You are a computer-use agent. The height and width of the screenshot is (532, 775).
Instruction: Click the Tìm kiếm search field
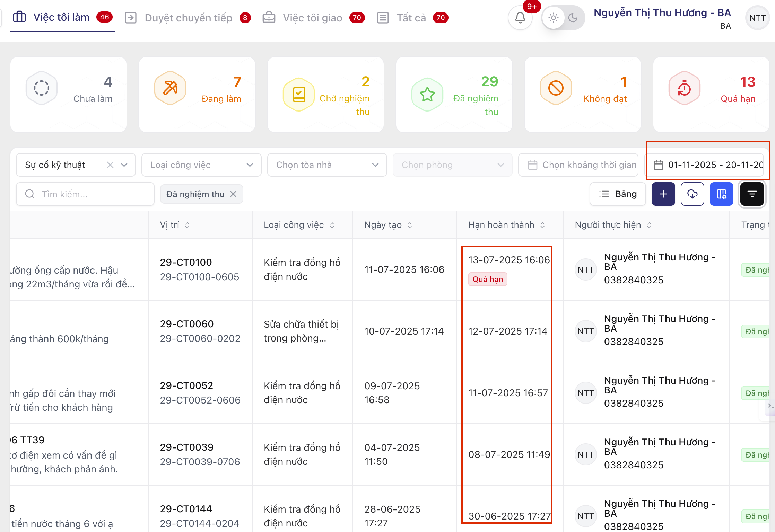tap(85, 194)
